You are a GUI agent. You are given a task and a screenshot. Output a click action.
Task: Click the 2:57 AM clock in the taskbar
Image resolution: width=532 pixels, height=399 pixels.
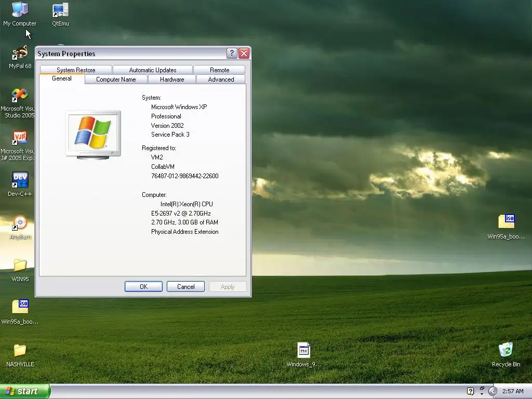point(513,391)
